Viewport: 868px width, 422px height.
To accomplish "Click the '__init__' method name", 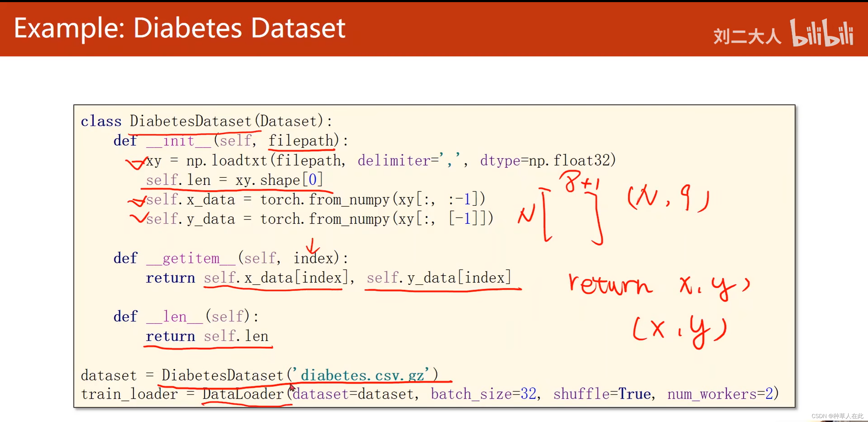I will (x=179, y=141).
